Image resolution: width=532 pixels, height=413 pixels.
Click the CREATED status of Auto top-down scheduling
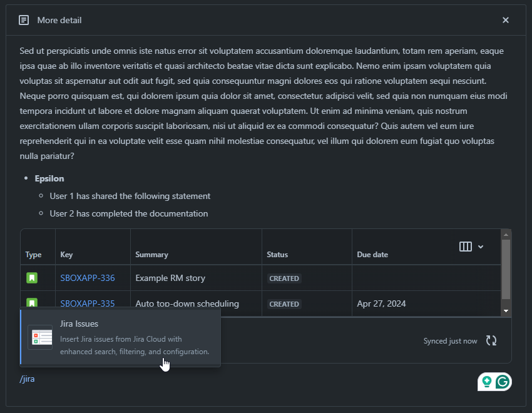click(x=284, y=304)
